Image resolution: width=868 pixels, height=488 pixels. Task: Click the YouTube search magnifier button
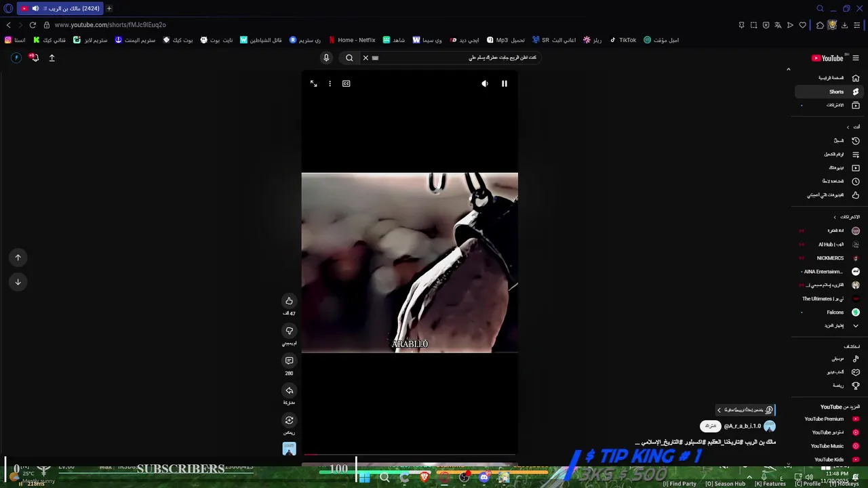point(349,58)
